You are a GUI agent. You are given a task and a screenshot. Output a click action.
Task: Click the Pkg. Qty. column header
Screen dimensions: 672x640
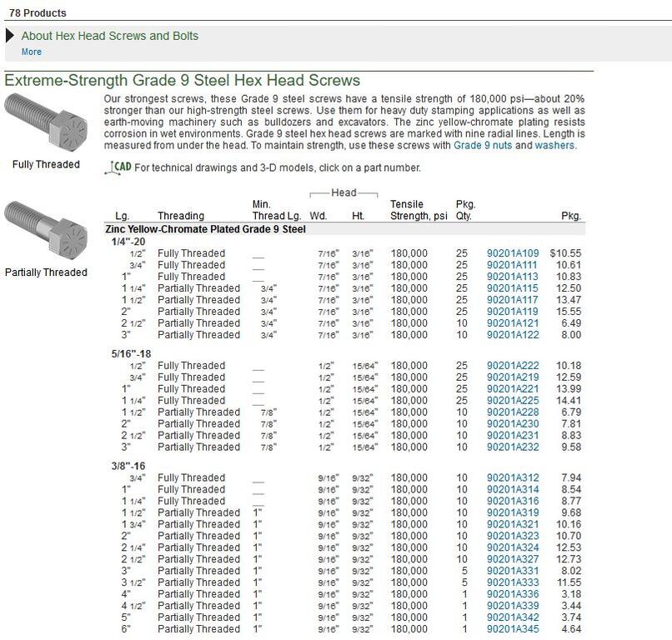coord(466,210)
